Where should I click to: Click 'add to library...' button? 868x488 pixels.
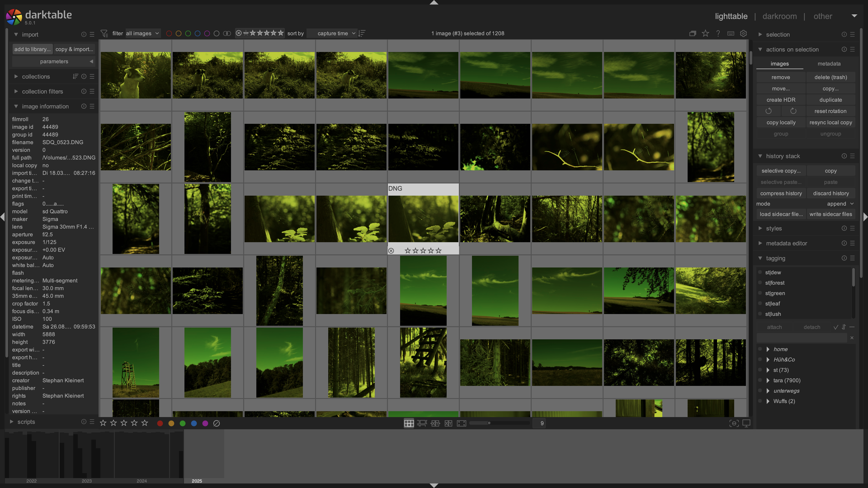[x=32, y=49]
